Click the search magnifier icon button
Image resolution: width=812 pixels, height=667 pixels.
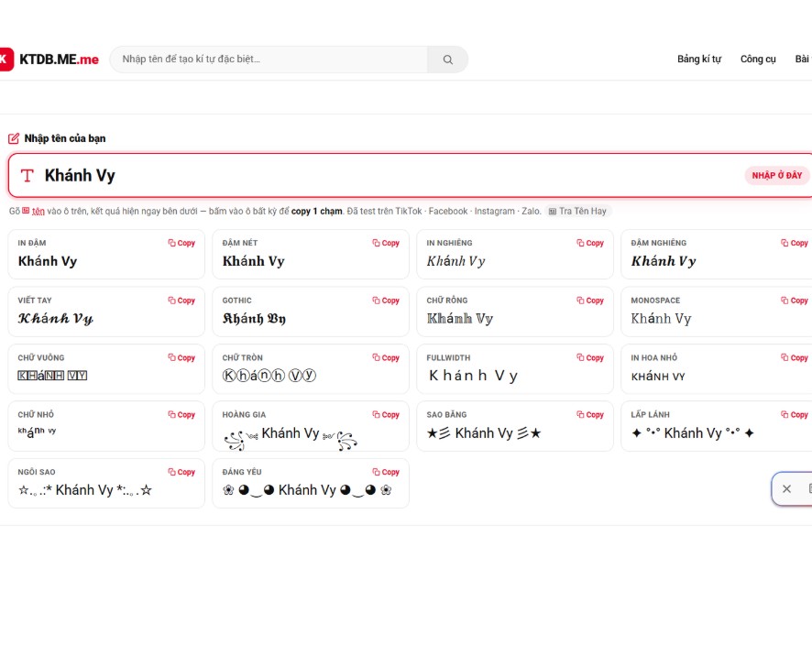pos(448,60)
